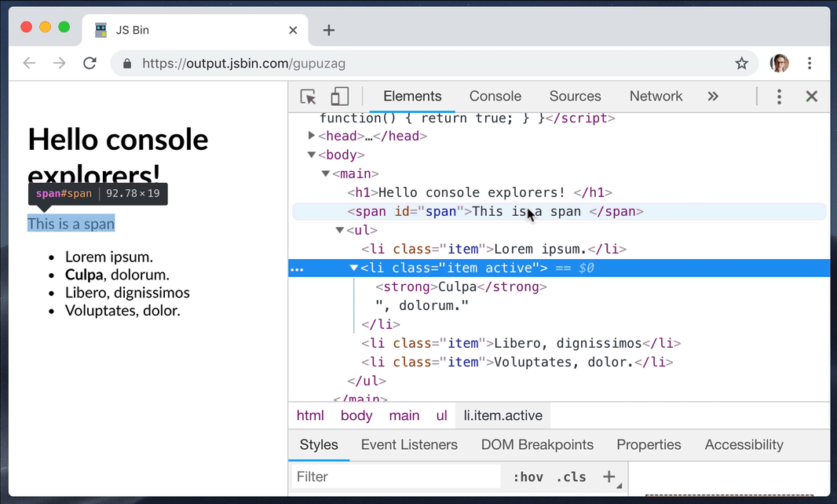Select li.item.active breadcrumb

[x=503, y=415]
